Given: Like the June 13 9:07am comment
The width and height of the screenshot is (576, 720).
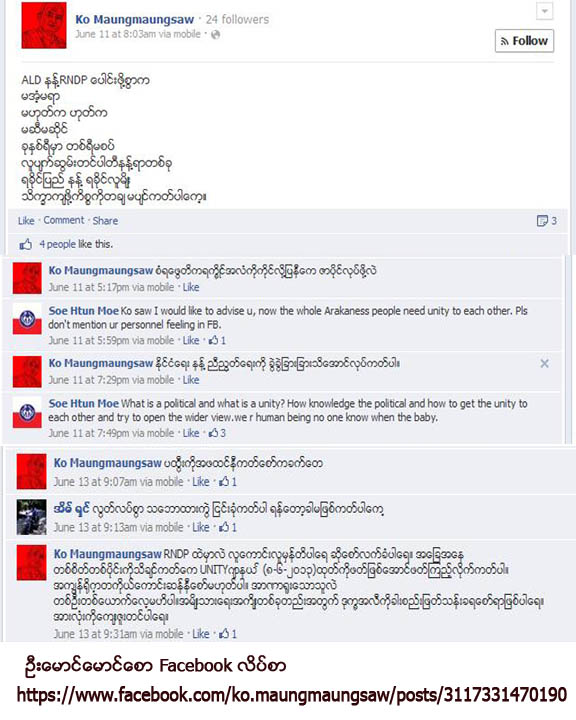Looking at the screenshot, I should (x=200, y=482).
